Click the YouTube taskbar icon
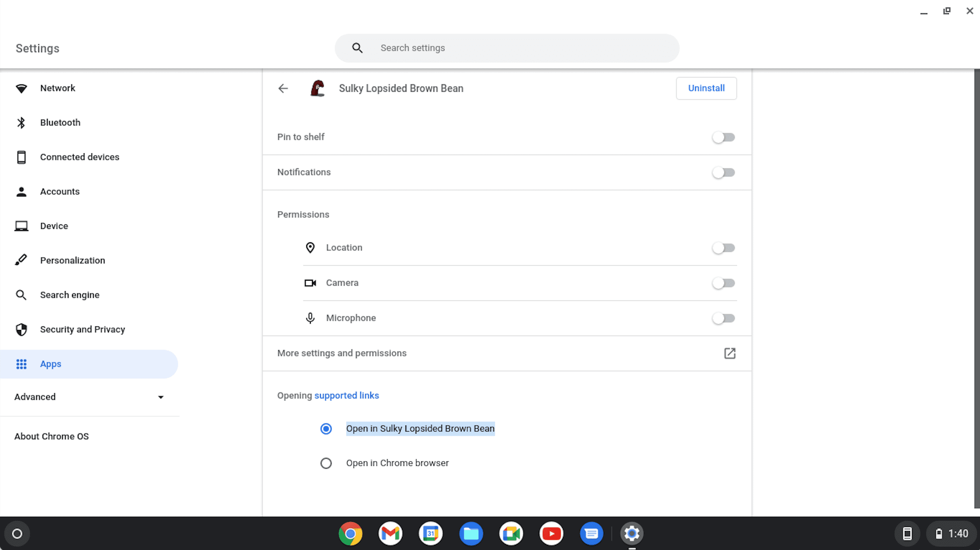Image resolution: width=980 pixels, height=550 pixels. [551, 533]
